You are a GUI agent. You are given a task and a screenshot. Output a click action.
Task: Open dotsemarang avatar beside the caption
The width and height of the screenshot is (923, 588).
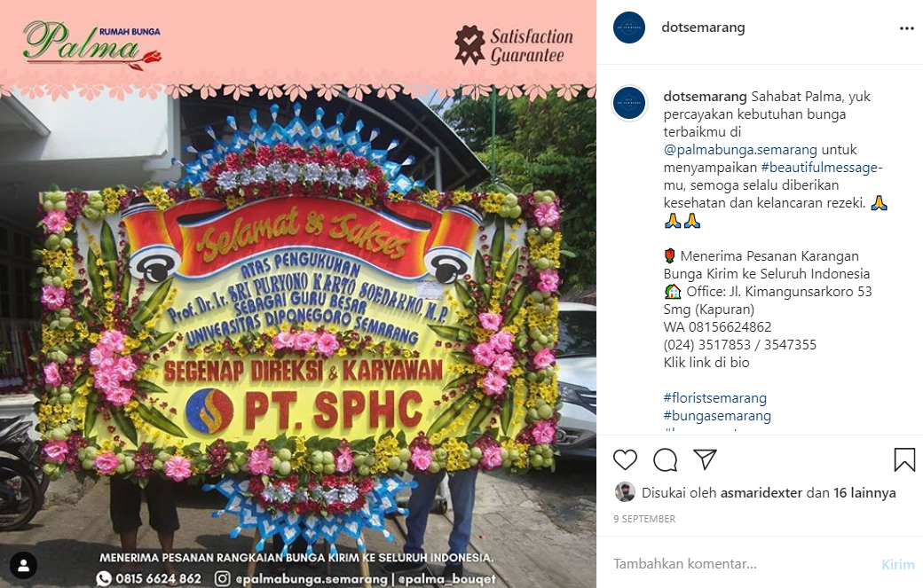click(629, 104)
